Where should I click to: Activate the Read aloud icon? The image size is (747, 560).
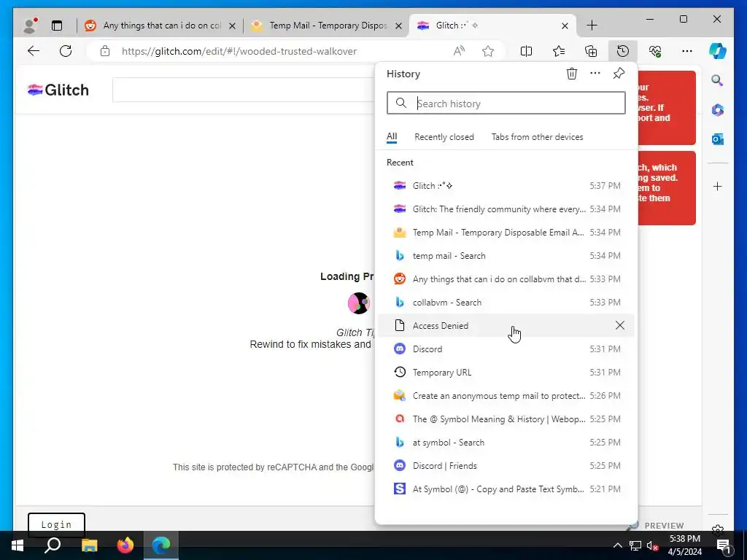click(459, 51)
